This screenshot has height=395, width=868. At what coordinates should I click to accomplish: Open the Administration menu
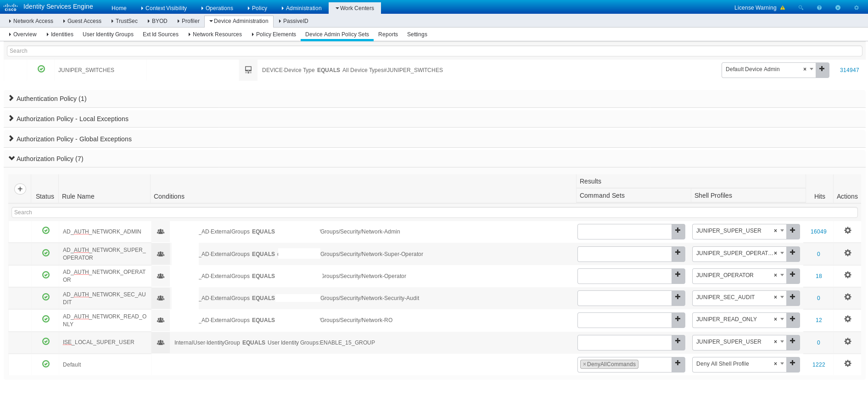point(302,8)
